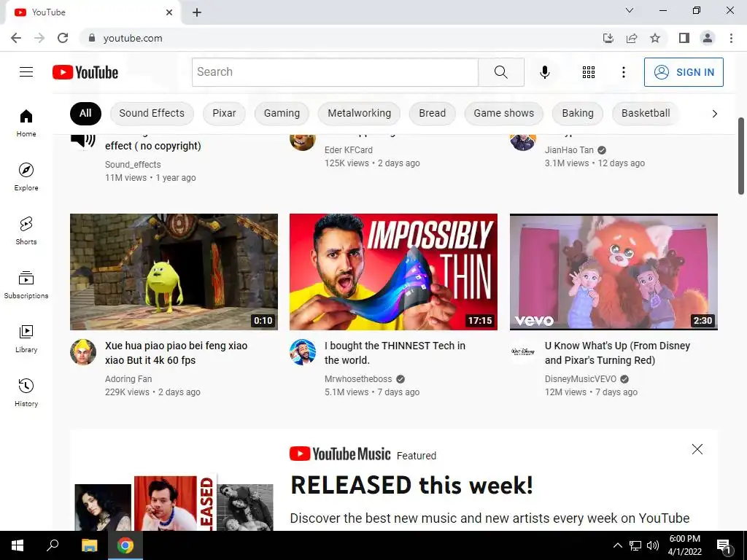This screenshot has height=560, width=747.
Task: Select the Gaming chip
Action: pyautogui.click(x=282, y=113)
